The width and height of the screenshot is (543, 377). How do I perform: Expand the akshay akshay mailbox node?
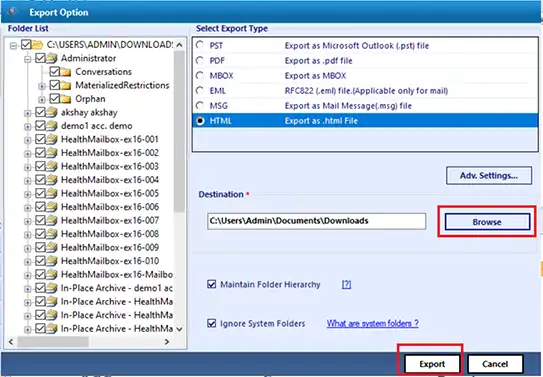coord(27,113)
